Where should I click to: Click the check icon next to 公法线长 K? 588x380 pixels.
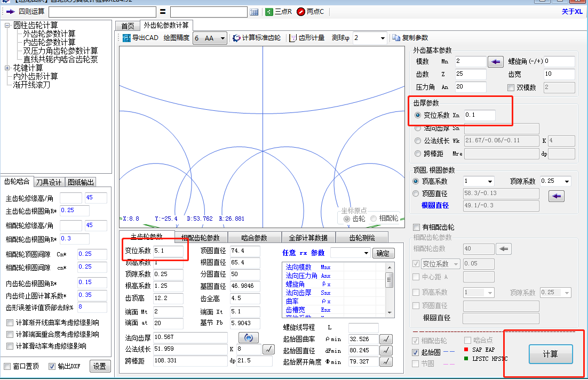[268, 349]
